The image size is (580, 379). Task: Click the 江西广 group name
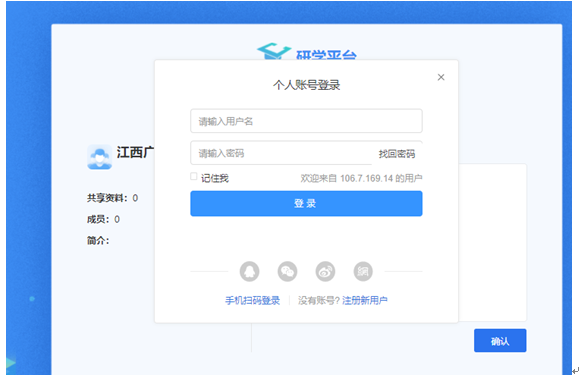135,152
